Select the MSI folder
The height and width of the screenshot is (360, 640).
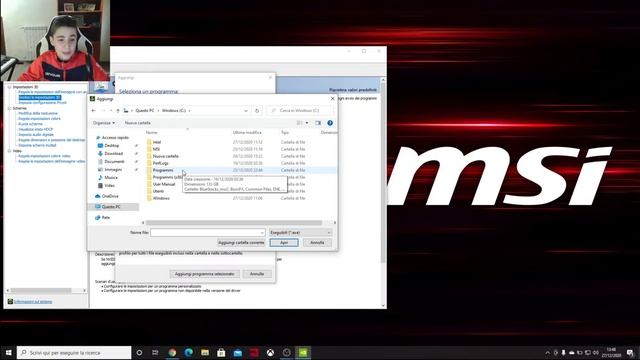coord(156,149)
